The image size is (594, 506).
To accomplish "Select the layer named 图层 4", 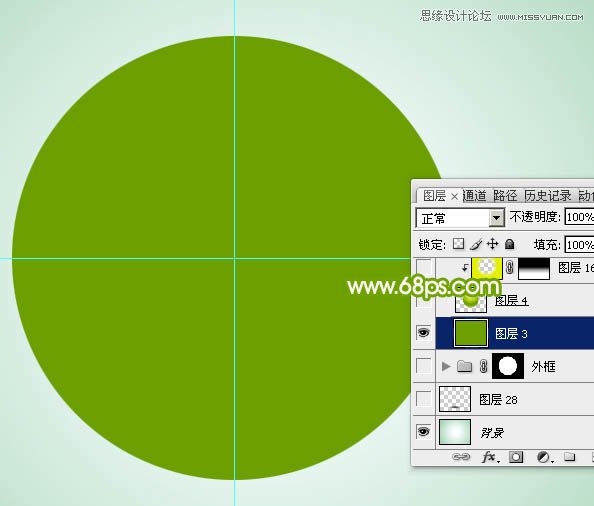I will point(511,301).
